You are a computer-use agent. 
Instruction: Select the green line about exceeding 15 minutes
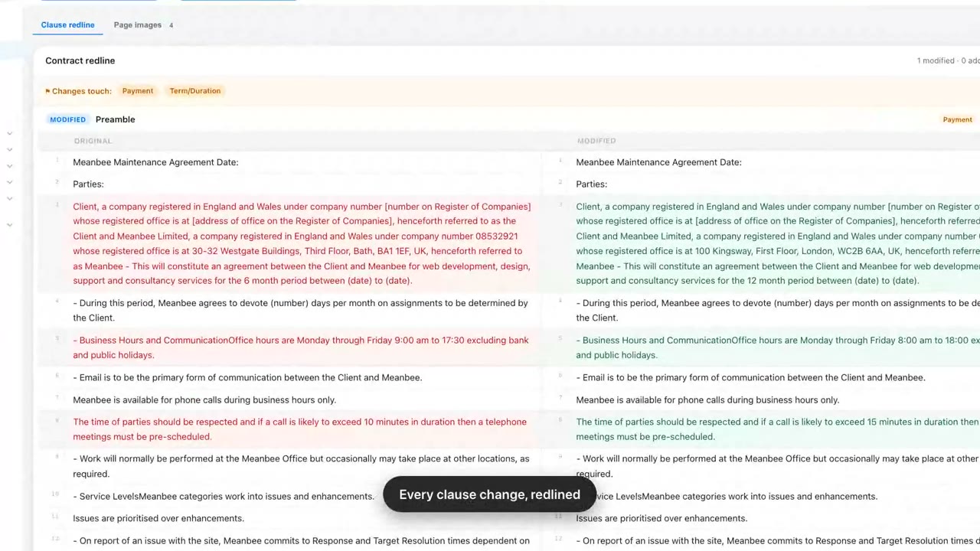(x=778, y=429)
